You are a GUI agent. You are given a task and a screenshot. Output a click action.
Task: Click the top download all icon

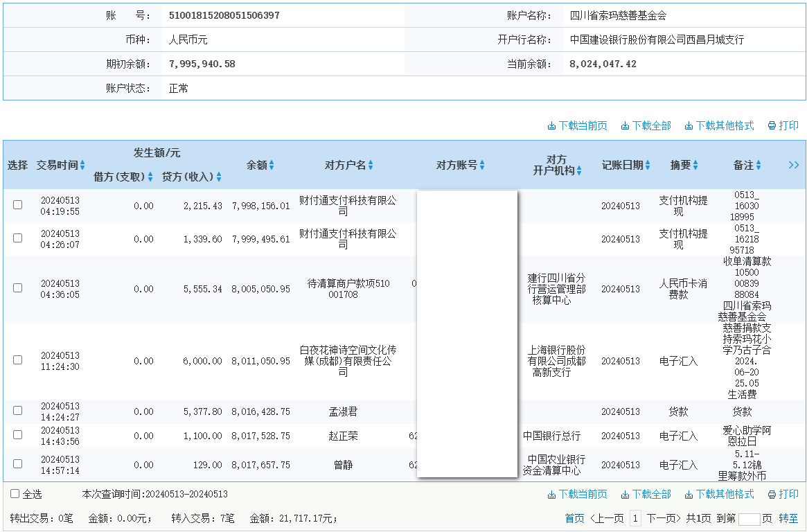click(625, 125)
